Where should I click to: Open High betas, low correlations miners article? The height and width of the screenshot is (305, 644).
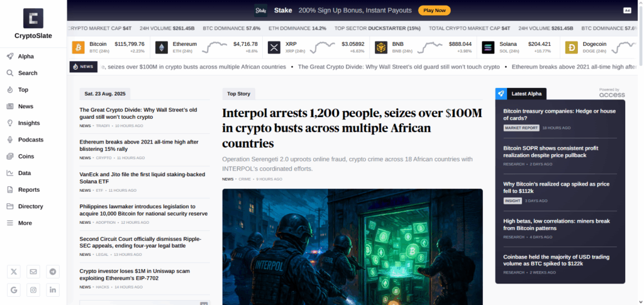click(x=557, y=225)
